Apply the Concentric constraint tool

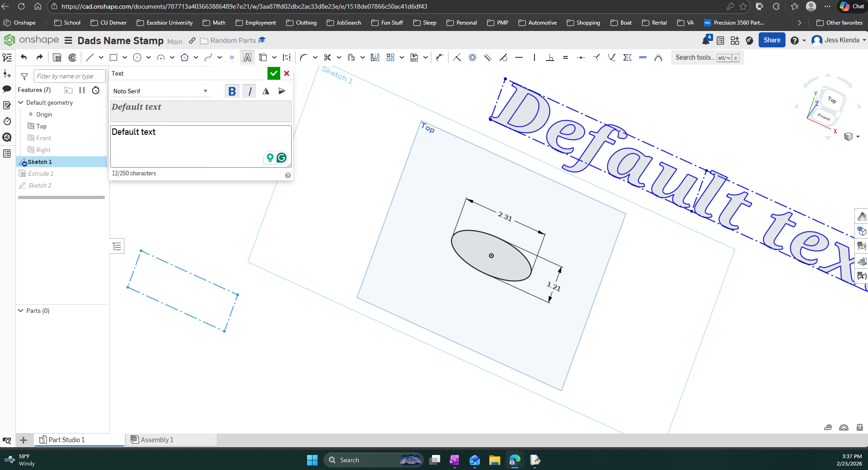(x=473, y=57)
